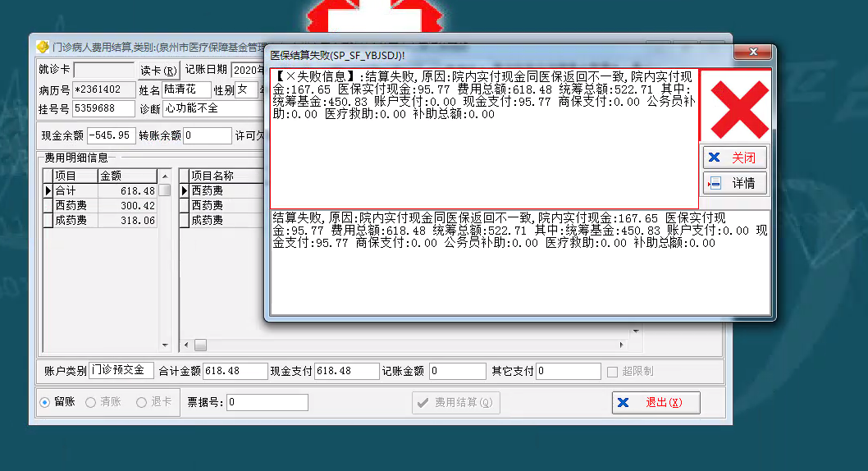Click the 退出(X) button
This screenshot has width=868, height=471.
click(x=656, y=402)
